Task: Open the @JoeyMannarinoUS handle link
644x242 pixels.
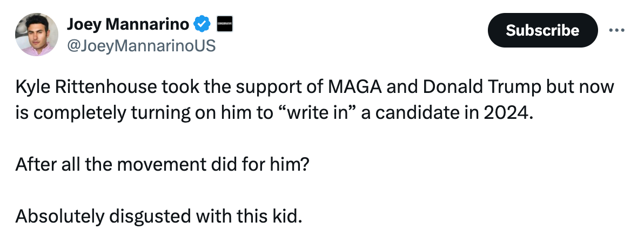Action: 140,46
